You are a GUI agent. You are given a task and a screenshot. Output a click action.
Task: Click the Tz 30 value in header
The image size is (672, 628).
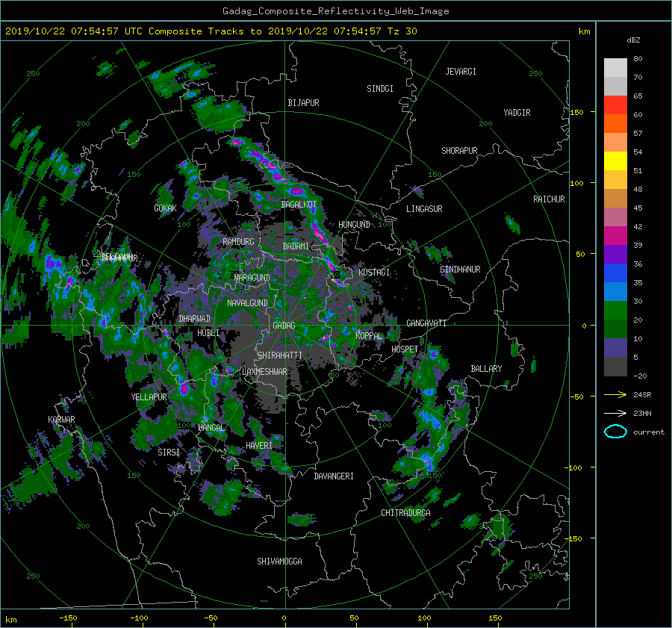point(402,31)
